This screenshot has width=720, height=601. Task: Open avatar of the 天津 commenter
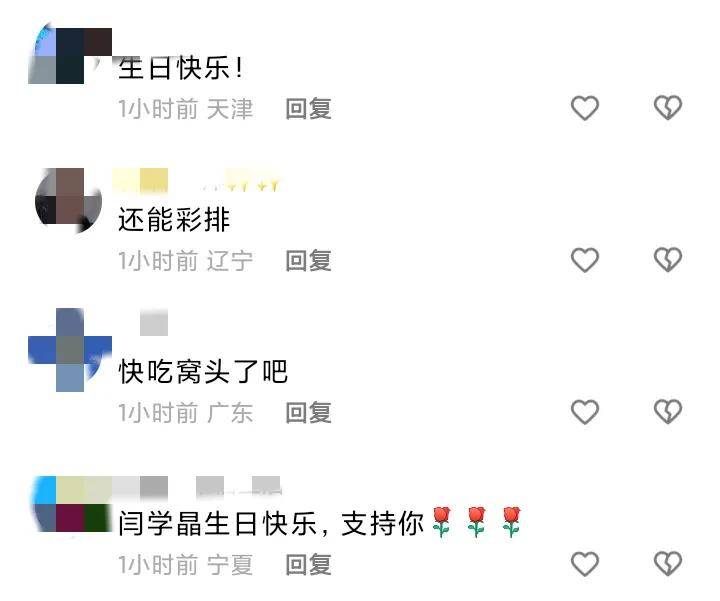(70, 55)
